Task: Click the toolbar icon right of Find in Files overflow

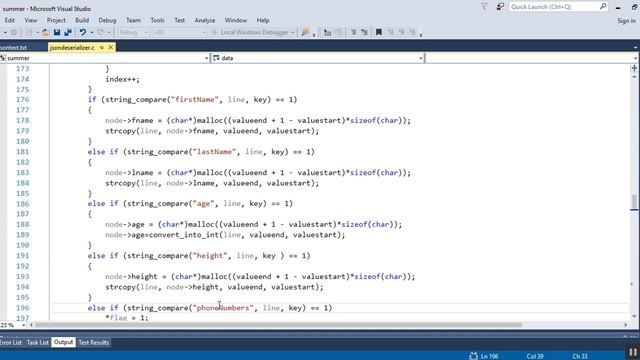Action: [327, 32]
